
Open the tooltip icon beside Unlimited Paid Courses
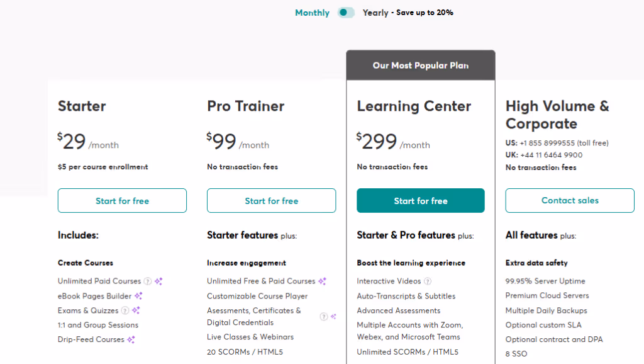(148, 282)
